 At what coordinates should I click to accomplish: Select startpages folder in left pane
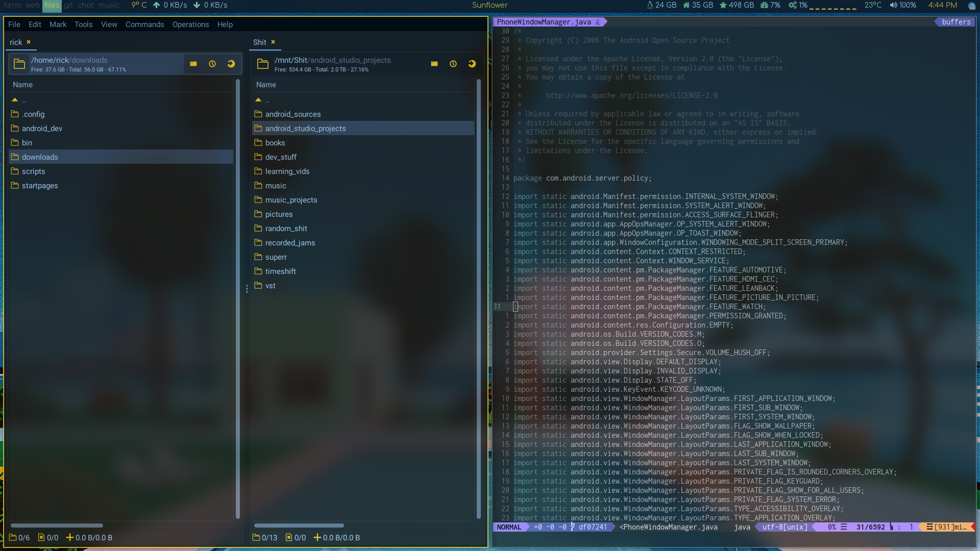point(121,186)
